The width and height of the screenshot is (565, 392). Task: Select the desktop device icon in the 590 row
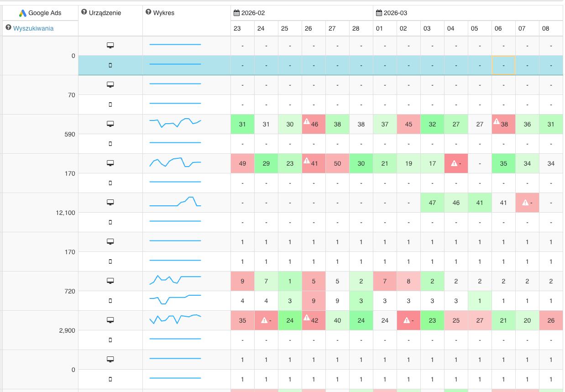110,124
